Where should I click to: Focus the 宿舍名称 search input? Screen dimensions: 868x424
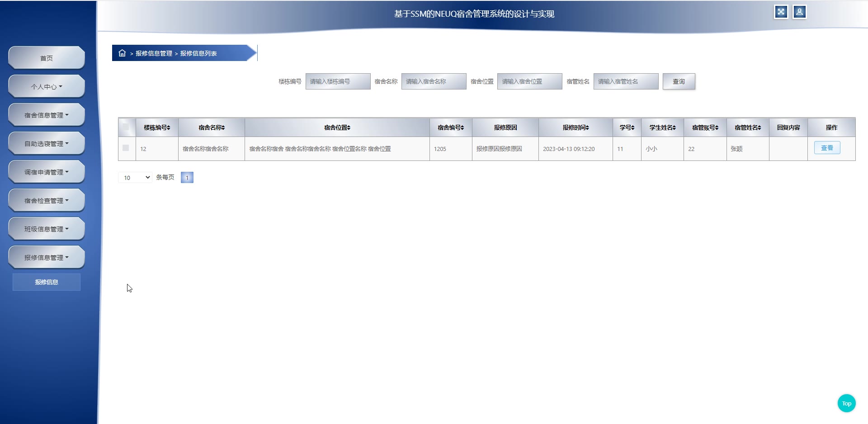pyautogui.click(x=434, y=81)
